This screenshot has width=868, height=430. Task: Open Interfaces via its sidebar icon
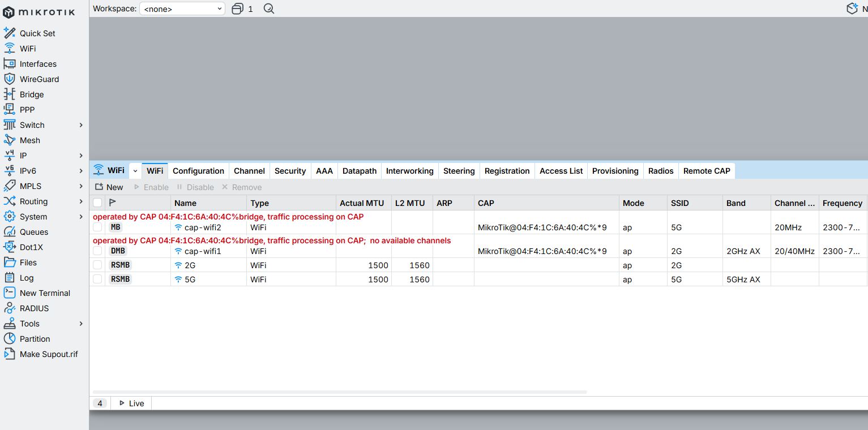[10, 63]
